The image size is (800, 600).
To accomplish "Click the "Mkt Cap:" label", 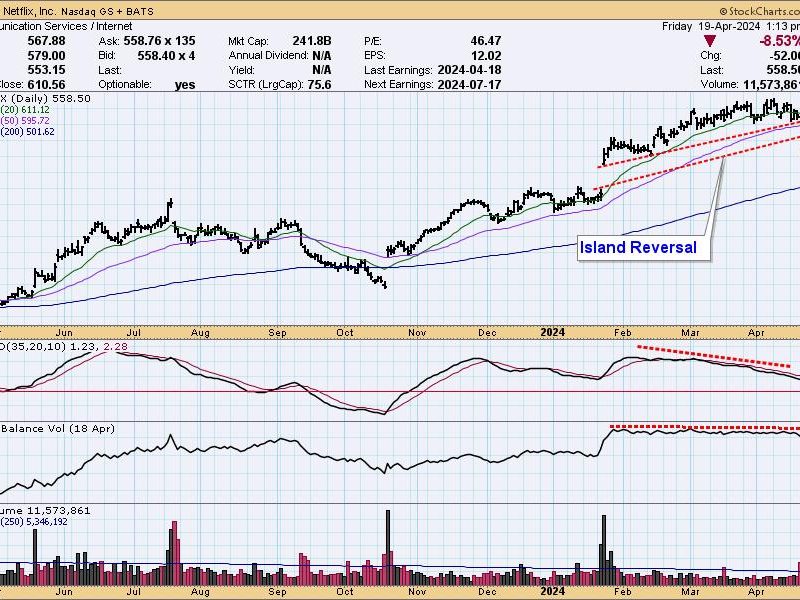I will click(248, 41).
